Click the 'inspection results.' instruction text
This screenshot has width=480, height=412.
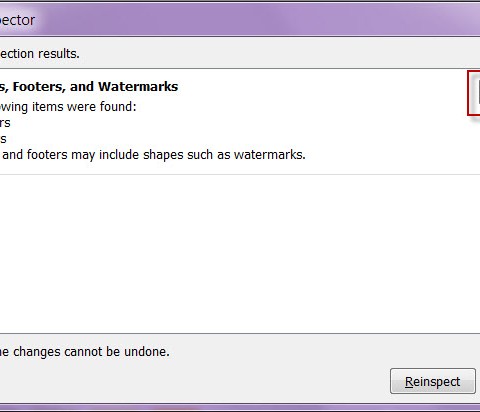pos(40,54)
